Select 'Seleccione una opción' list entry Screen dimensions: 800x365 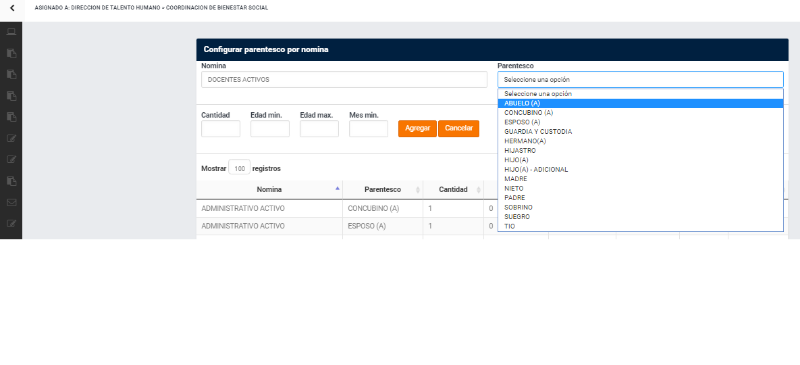pos(640,94)
